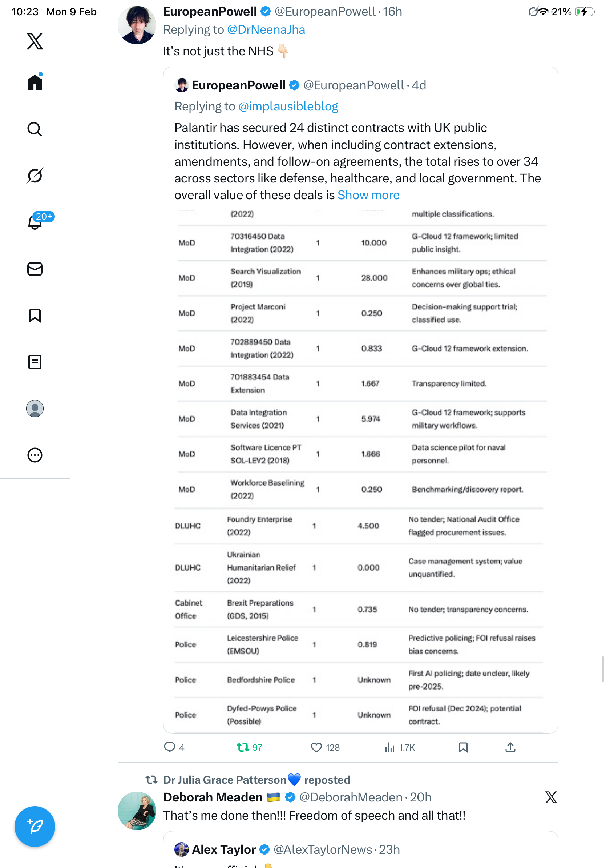Open the Search explore icon
Image resolution: width=606 pixels, height=868 pixels.
tap(35, 129)
